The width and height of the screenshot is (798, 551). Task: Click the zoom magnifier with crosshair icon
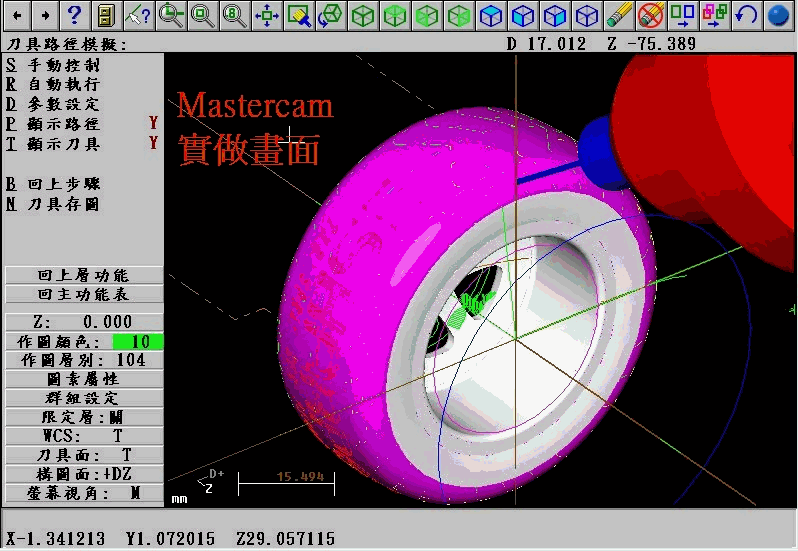[x=170, y=15]
